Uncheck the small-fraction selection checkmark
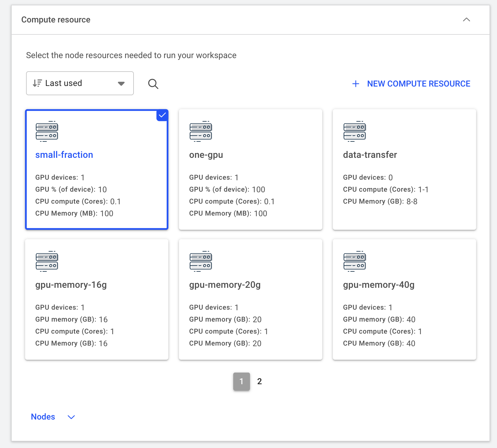 tap(162, 115)
